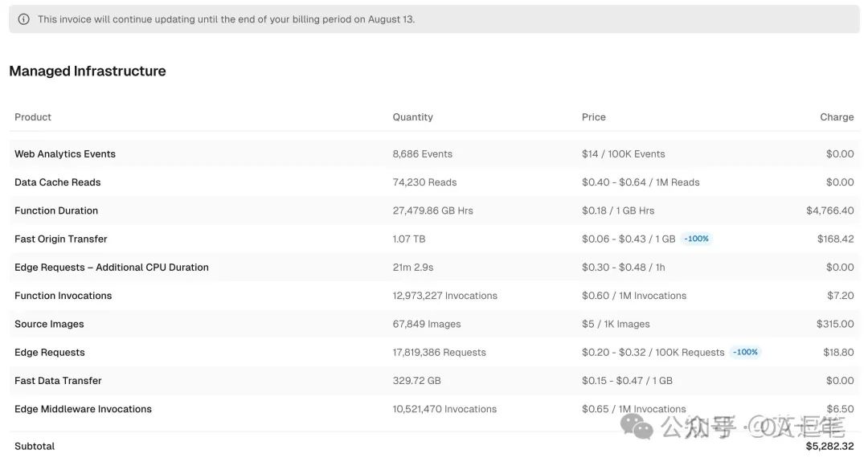868x462 pixels.
Task: Click the info icon in billing notice
Action: pos(23,19)
